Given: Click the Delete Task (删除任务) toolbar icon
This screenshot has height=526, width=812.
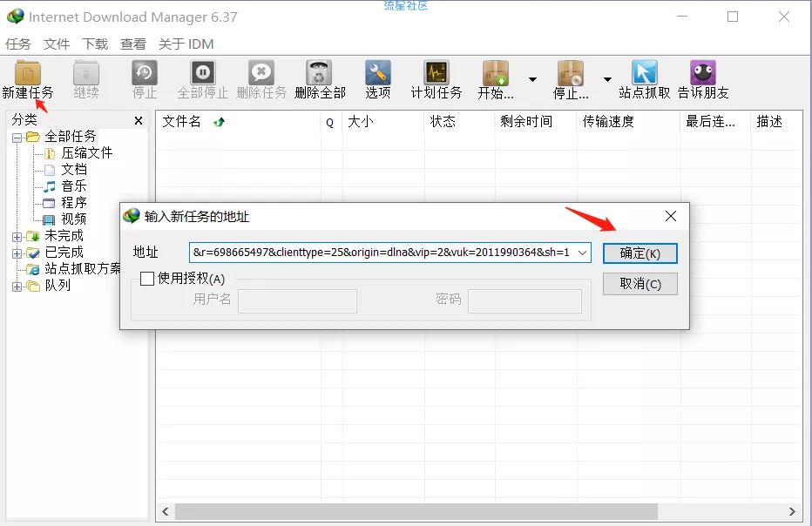Looking at the screenshot, I should [x=261, y=73].
